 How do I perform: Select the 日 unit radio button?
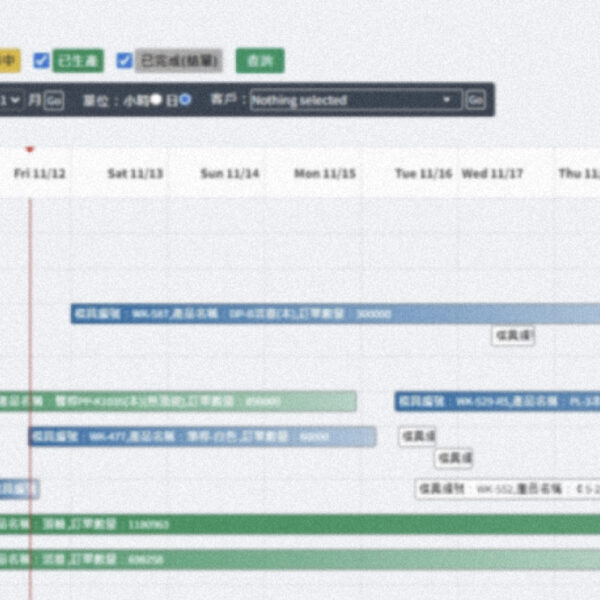pos(185,100)
